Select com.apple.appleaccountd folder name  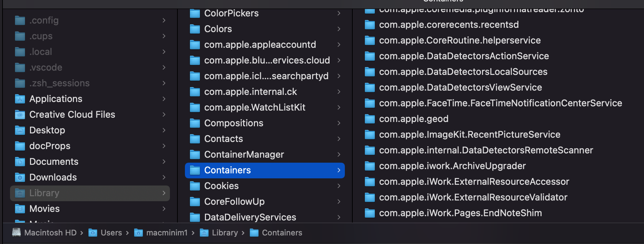tap(260, 45)
